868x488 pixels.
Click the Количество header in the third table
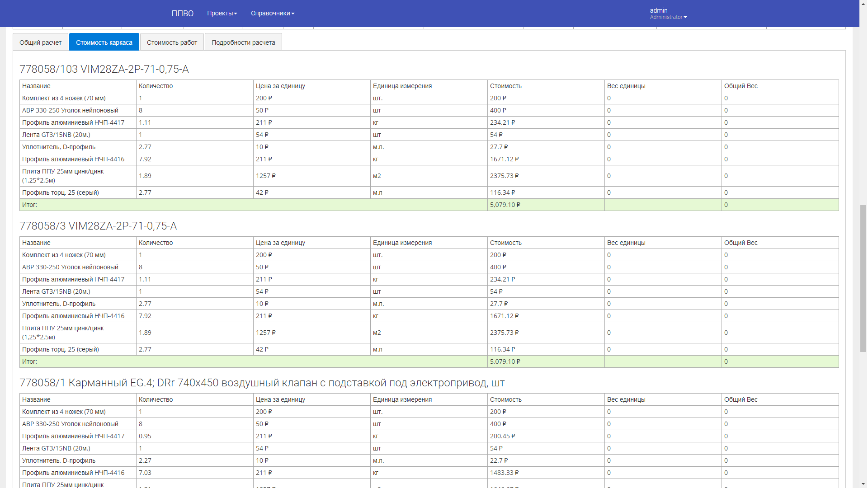point(156,399)
